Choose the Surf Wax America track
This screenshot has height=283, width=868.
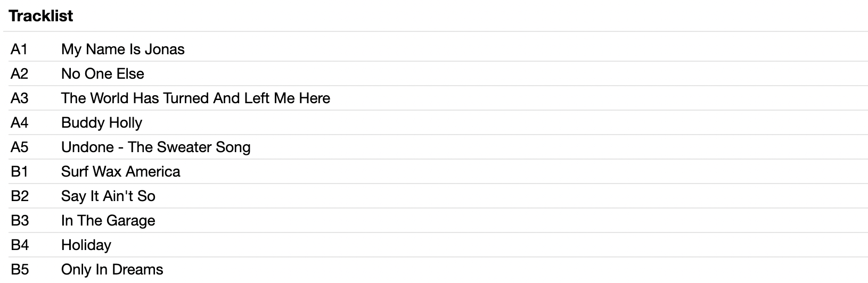coord(120,172)
